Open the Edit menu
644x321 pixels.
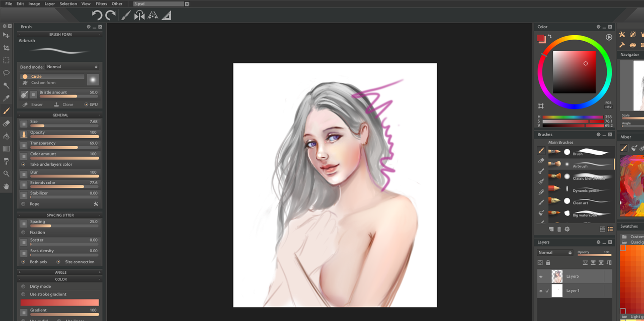[x=20, y=4]
